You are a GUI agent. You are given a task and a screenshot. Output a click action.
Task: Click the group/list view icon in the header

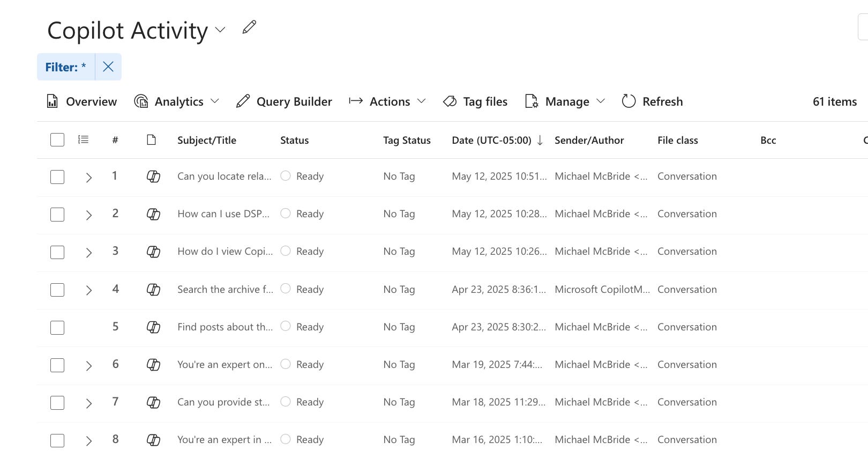84,139
